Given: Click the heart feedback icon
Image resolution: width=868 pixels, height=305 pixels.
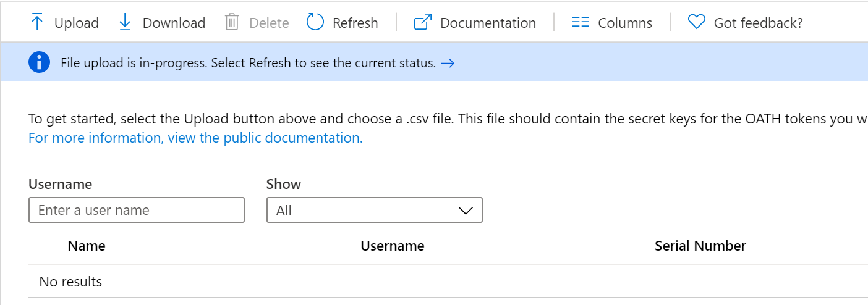Looking at the screenshot, I should point(696,23).
